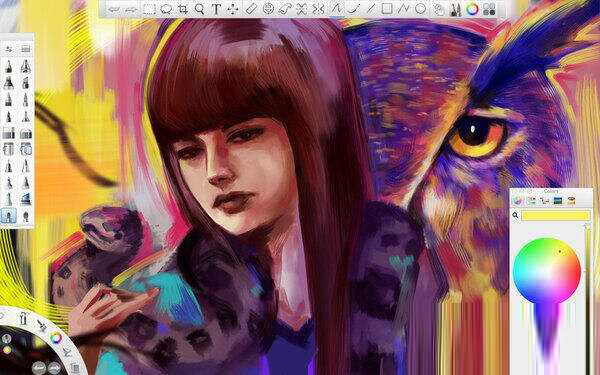Enable the French Curve guide
The width and height of the screenshot is (600, 375).
click(x=285, y=9)
